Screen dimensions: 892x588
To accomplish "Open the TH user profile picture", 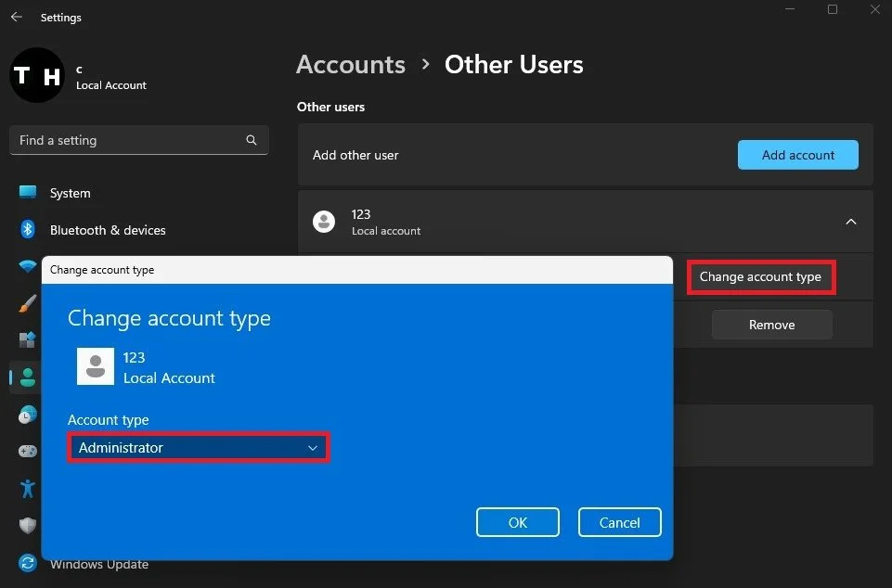I will [37, 75].
